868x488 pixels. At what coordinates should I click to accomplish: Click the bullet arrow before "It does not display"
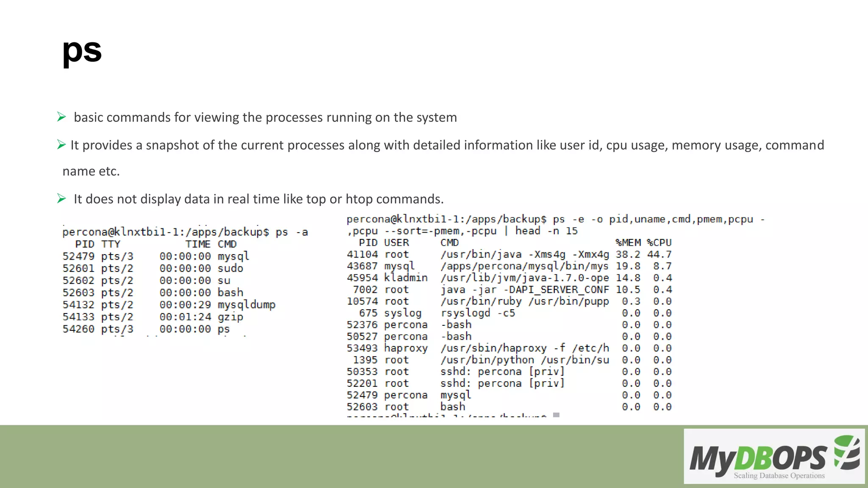(x=61, y=199)
